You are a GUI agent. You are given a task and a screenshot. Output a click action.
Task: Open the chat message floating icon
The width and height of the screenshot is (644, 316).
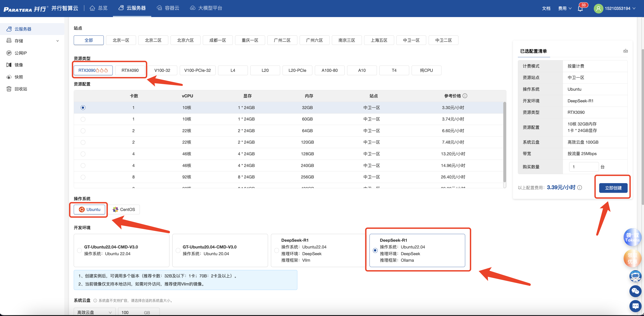(x=635, y=306)
